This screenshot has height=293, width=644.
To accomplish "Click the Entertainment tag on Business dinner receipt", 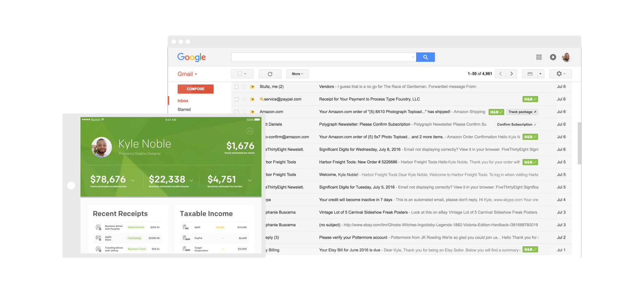I will point(136,227).
